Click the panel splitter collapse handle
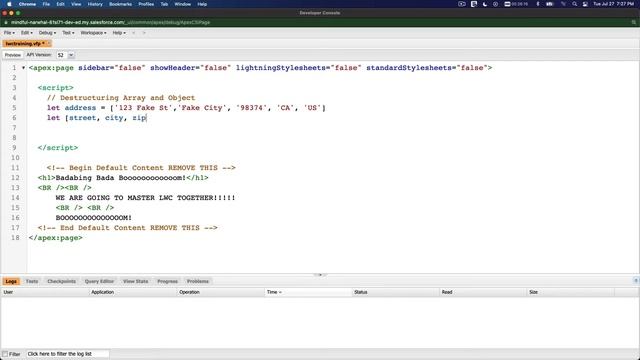Viewport: 640px width, 360px height. point(320,275)
